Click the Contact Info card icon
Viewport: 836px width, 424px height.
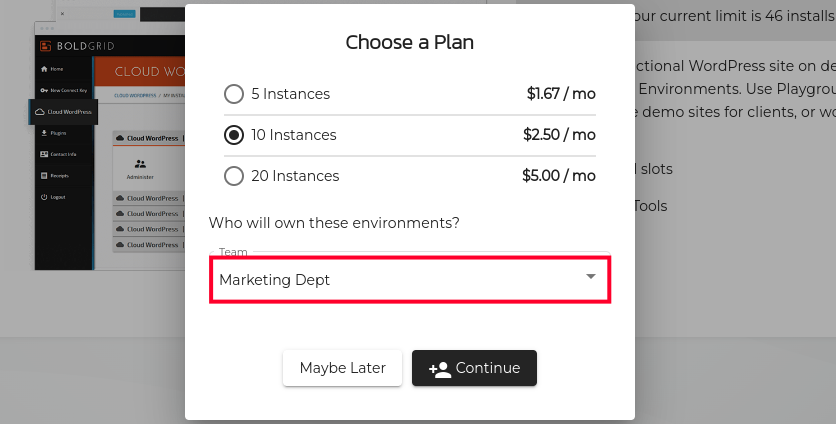point(43,154)
